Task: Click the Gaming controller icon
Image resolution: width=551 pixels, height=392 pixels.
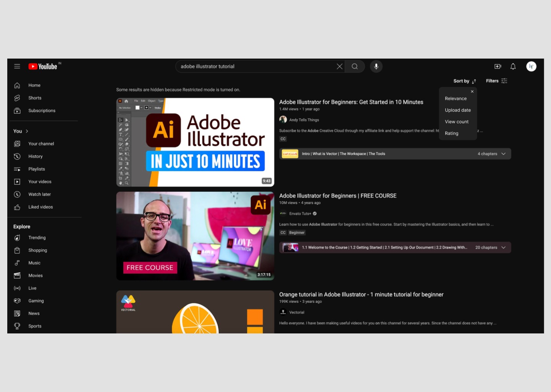Action: click(x=17, y=301)
